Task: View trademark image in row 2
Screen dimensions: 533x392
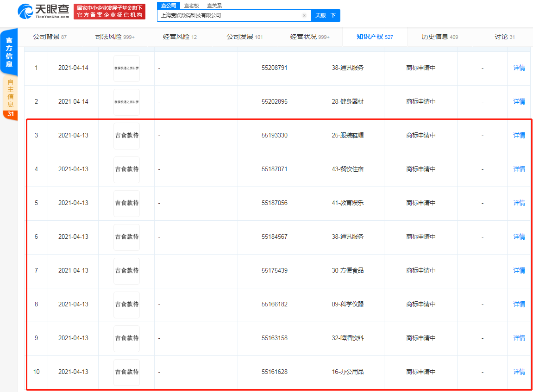Action: click(x=126, y=102)
